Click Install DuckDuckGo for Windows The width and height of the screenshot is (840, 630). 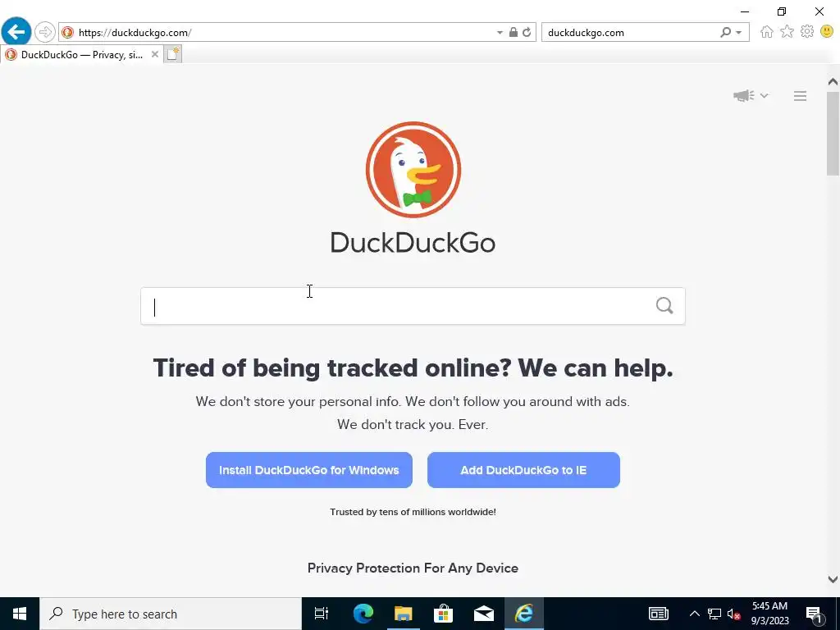309,470
